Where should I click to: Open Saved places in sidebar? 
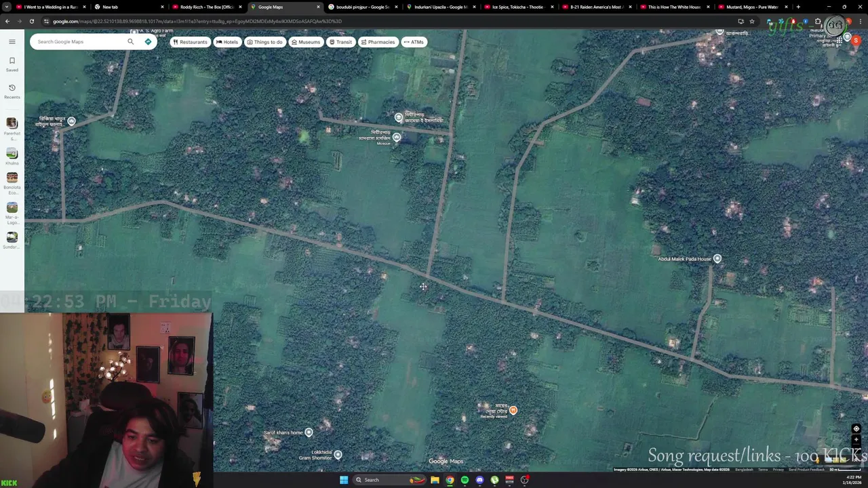tap(12, 64)
